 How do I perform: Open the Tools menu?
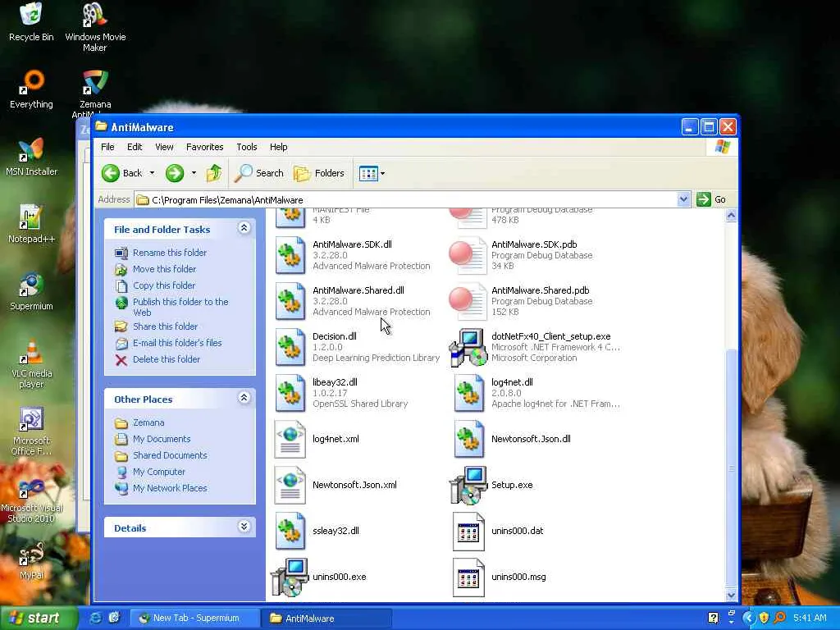point(246,147)
